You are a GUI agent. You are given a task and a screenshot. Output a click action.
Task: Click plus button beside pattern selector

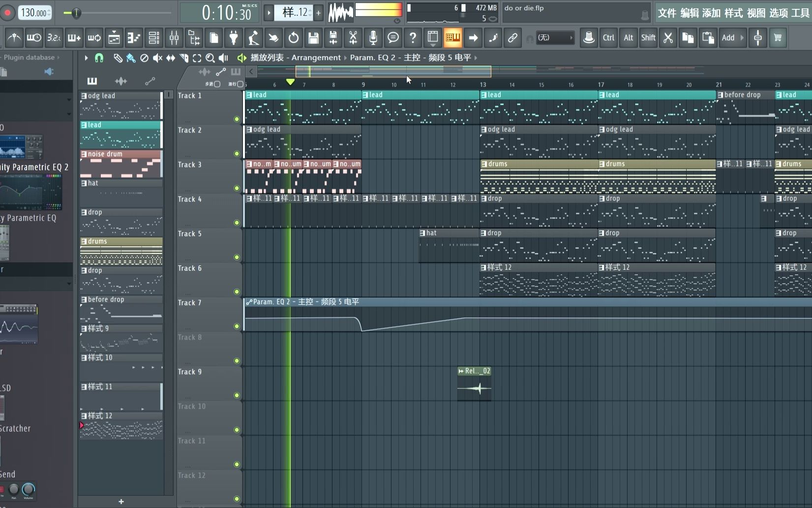(318, 13)
